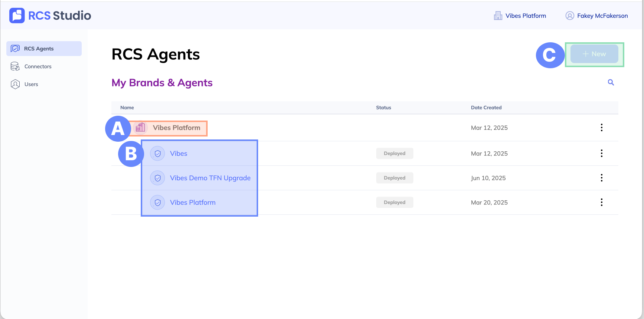
Task: Click Deployed badge for Vibes Demo TFN Upgrade
Action: 395,178
